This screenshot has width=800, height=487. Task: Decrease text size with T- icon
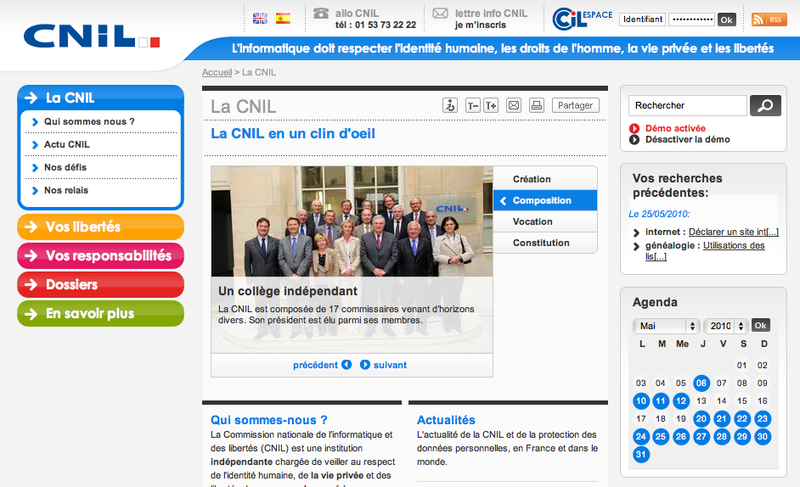click(x=473, y=106)
